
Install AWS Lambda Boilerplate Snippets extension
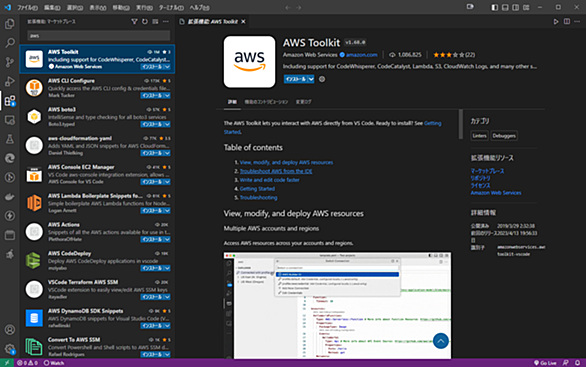(152, 211)
